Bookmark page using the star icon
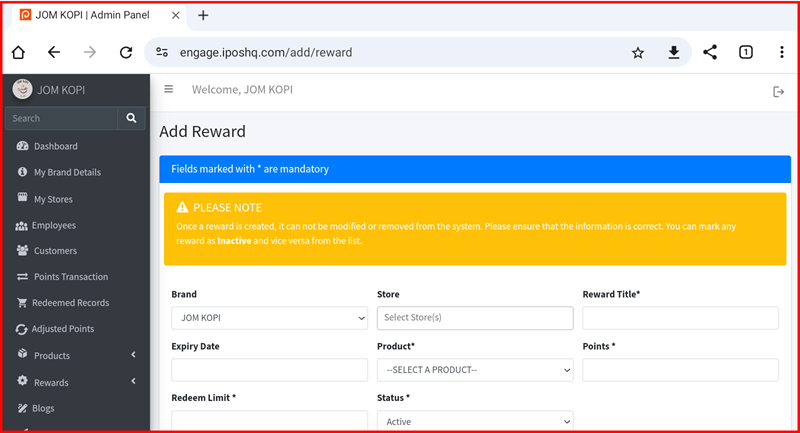This screenshot has height=433, width=800. pos(637,53)
